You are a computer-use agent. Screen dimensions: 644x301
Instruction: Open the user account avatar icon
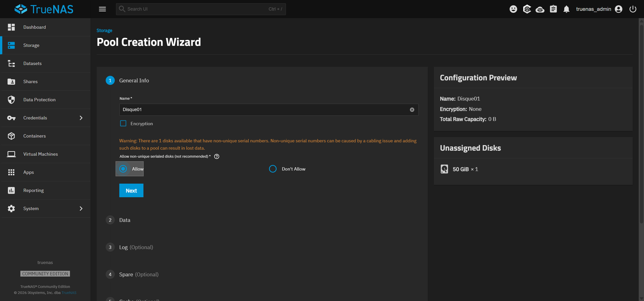point(618,9)
